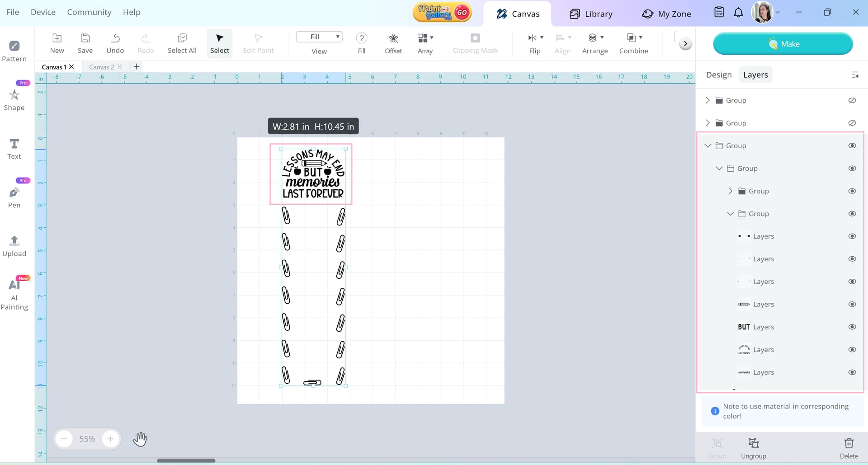Open the notifications bell
This screenshot has width=868, height=465.
(738, 13)
